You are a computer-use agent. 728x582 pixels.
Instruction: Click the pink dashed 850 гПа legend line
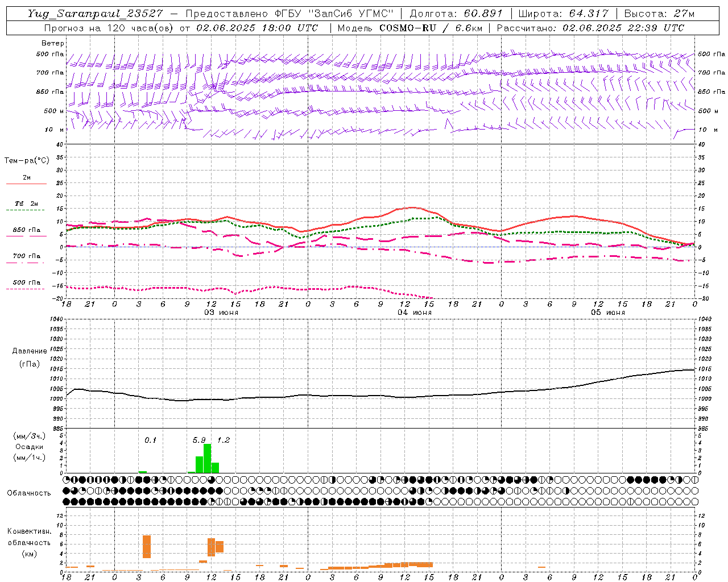[x=26, y=236]
